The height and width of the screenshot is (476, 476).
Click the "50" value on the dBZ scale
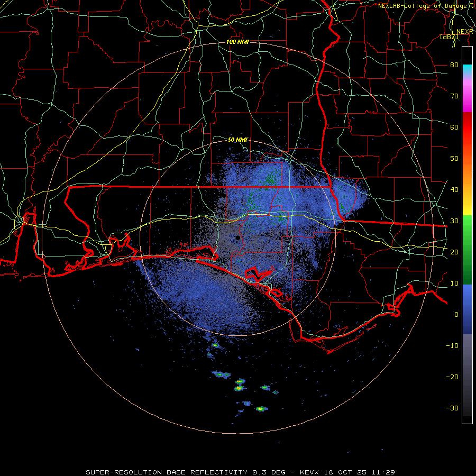[454, 159]
